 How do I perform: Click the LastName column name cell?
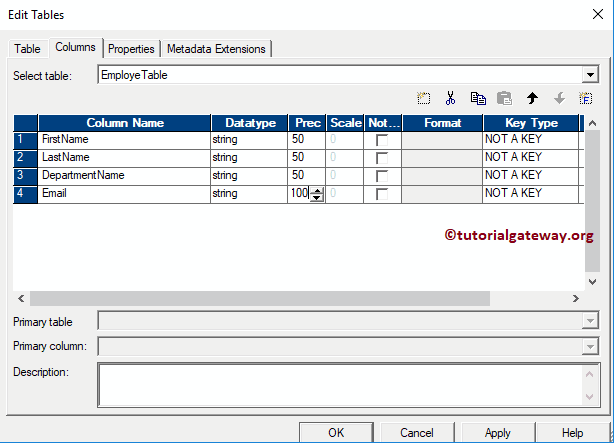point(124,158)
